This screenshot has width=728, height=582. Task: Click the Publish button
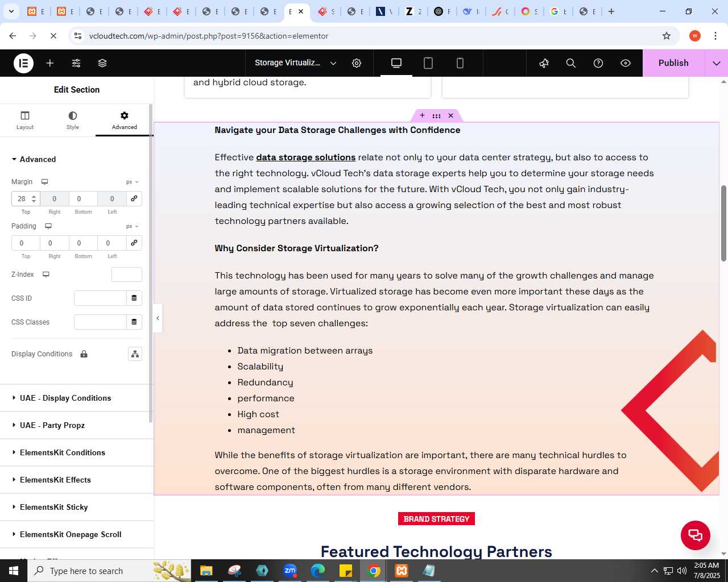tap(673, 63)
